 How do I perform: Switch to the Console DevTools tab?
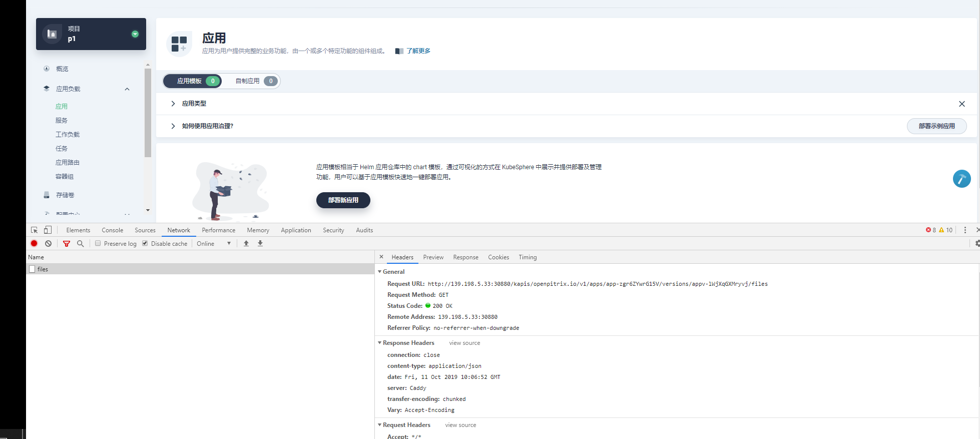112,230
